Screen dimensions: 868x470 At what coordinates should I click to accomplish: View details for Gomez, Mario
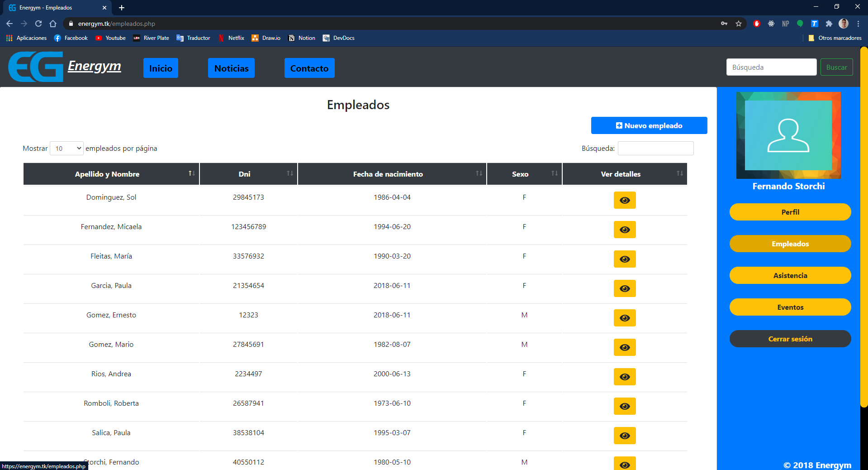pos(625,347)
